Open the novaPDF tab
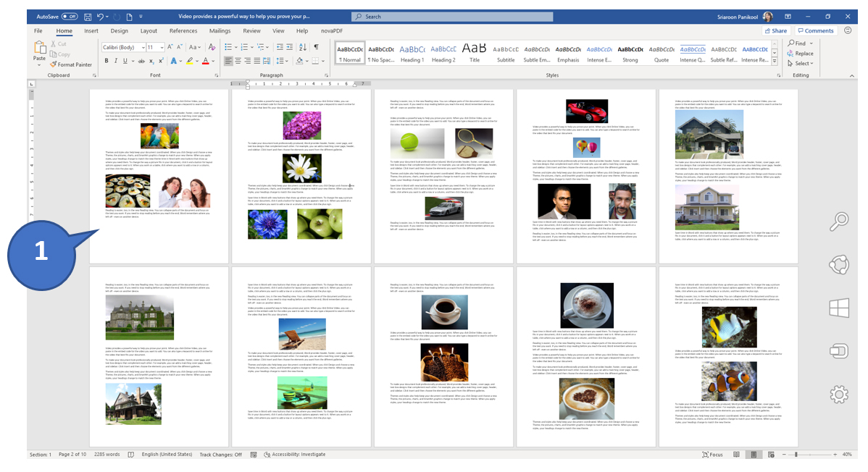The image size is (868, 472). pos(332,31)
